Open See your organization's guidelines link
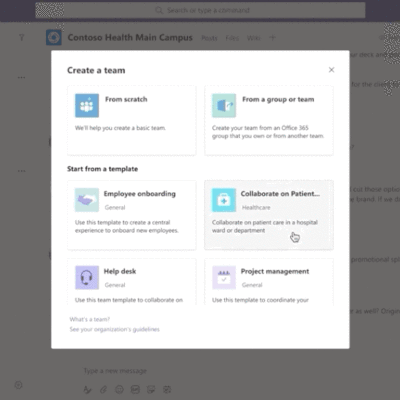400x400 pixels. coord(114,329)
